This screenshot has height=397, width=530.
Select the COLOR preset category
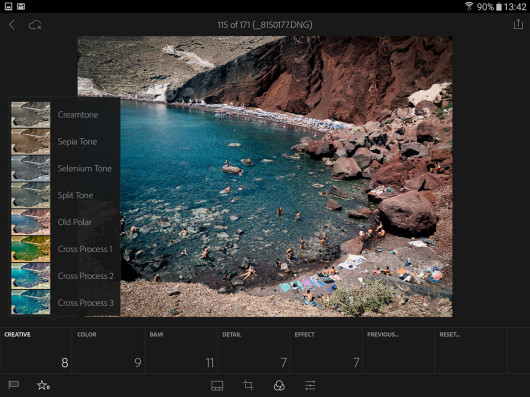[109, 350]
